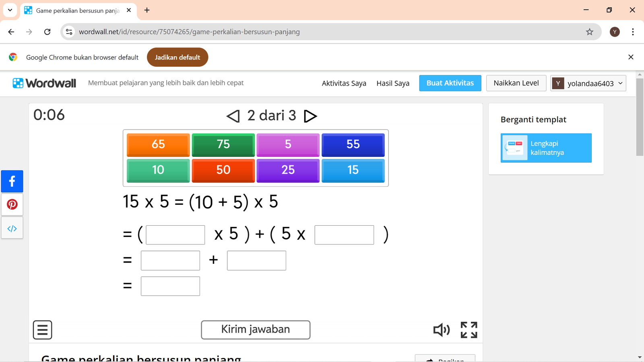Image resolution: width=644 pixels, height=362 pixels.
Task: Switch to Lengkapi kalimatnya template
Action: (x=546, y=148)
